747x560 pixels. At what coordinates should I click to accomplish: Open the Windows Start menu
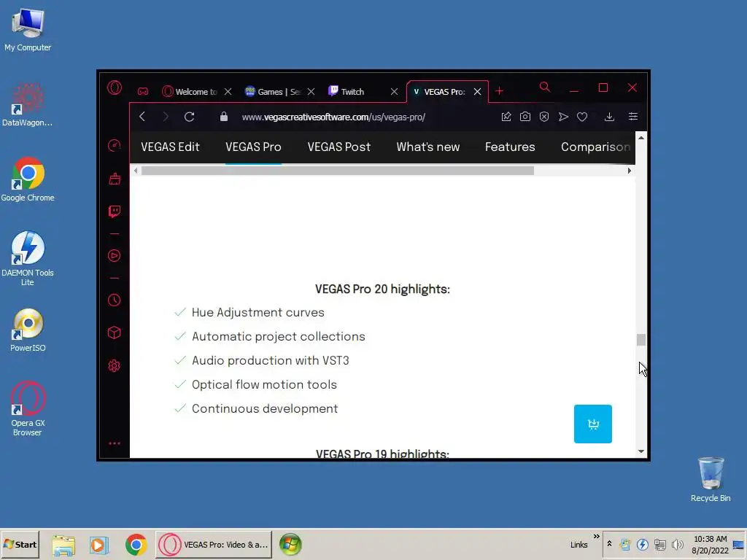point(20,544)
